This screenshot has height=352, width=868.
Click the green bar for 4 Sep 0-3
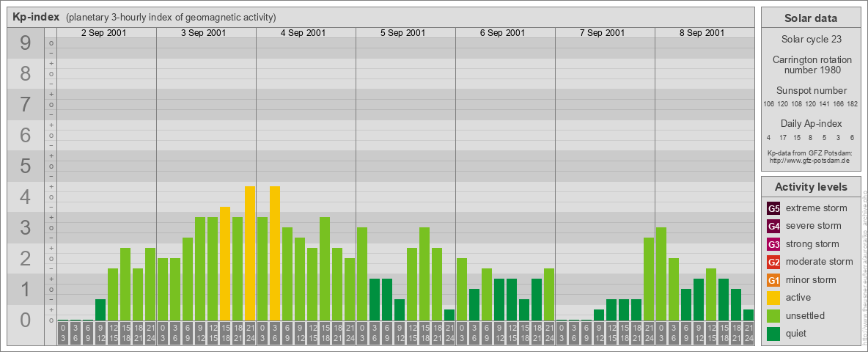262,269
